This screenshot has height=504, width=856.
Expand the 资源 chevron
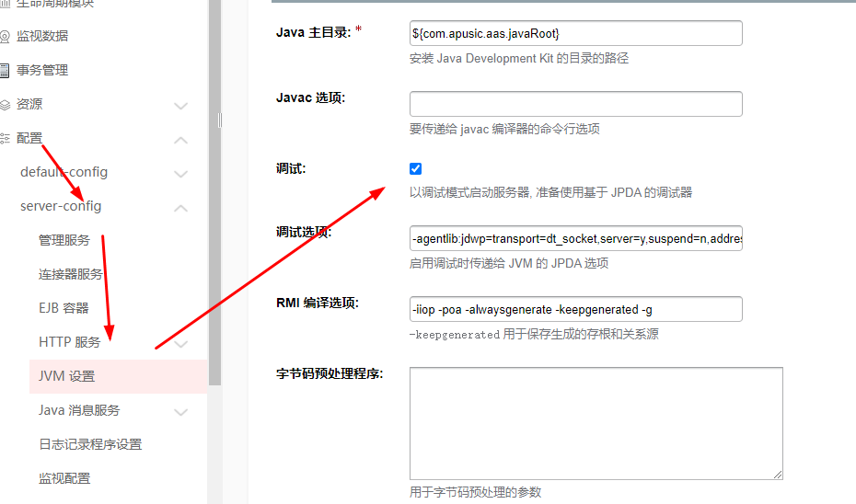click(180, 106)
